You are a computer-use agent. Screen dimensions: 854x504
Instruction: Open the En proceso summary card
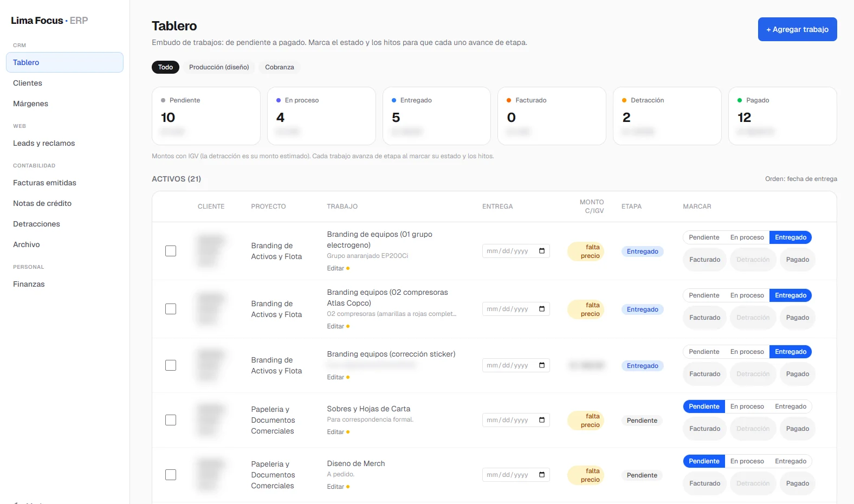point(321,116)
